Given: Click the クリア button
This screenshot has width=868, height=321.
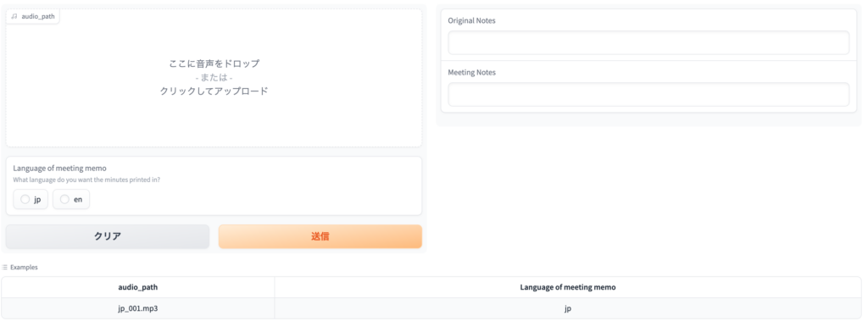Looking at the screenshot, I should 108,236.
